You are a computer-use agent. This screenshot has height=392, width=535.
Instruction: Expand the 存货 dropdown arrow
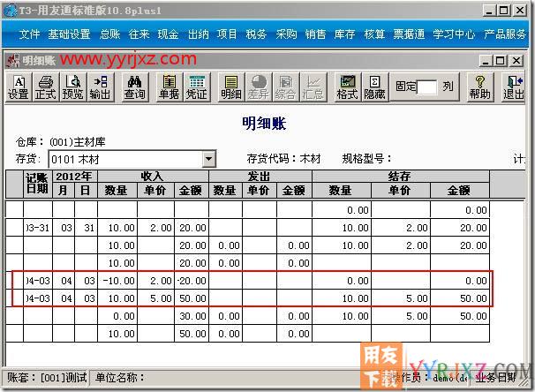[x=209, y=159]
